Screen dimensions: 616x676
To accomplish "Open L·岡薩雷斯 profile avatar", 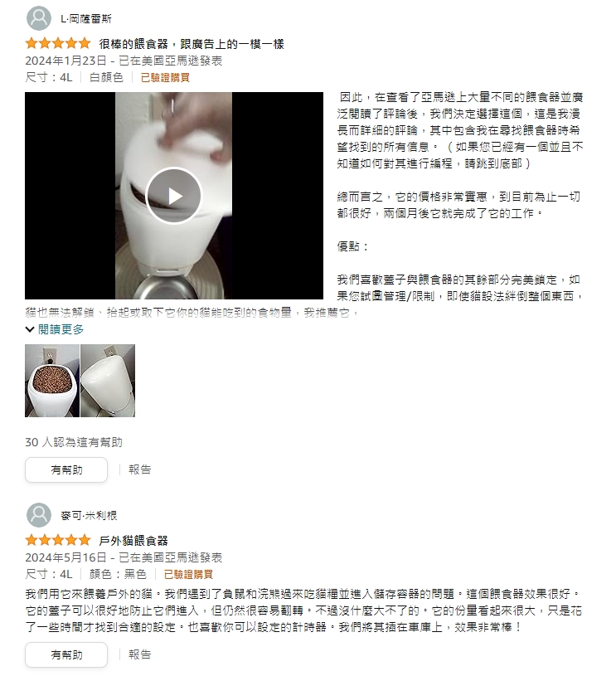I will (39, 18).
